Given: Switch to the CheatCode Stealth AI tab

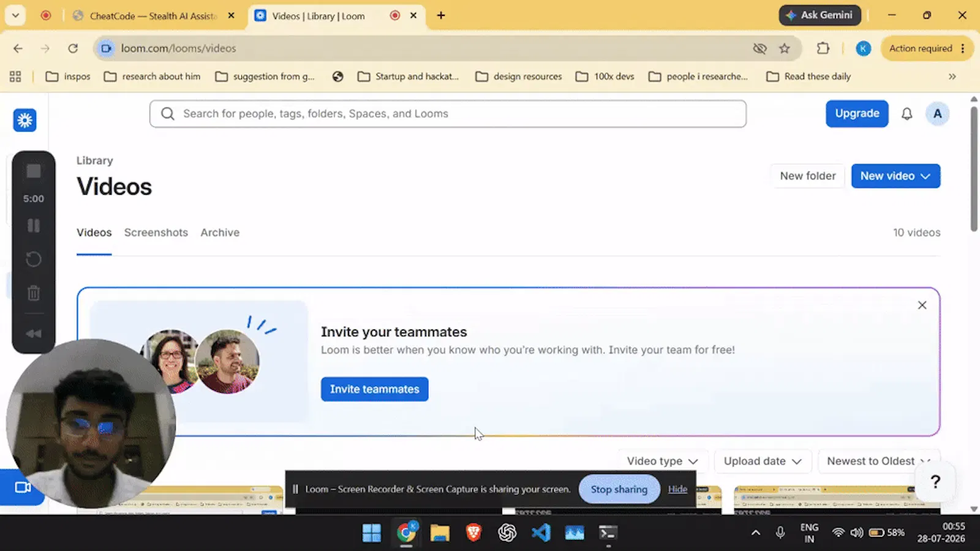Looking at the screenshot, I should (x=153, y=16).
